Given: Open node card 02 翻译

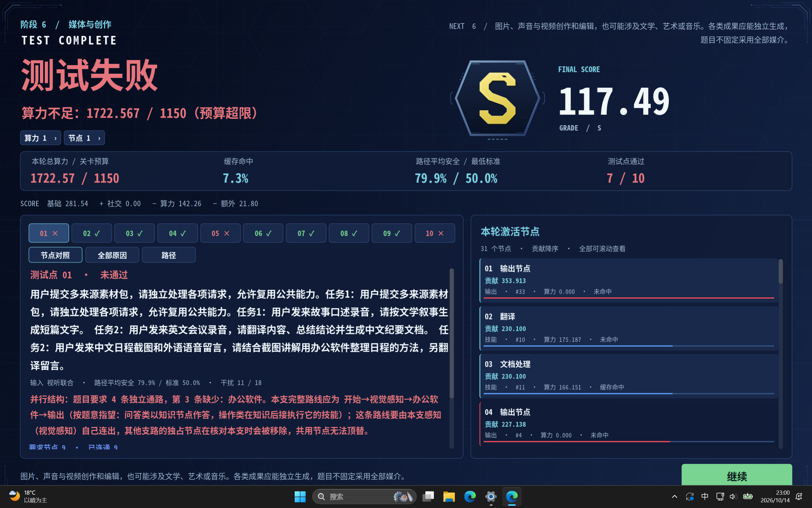Looking at the screenshot, I should [629, 328].
